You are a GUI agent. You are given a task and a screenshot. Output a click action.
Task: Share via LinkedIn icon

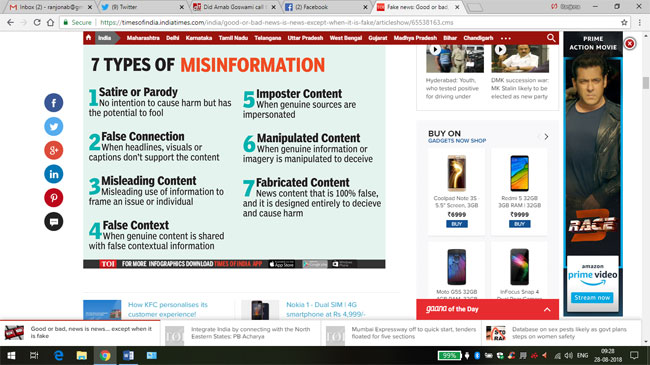[54, 174]
